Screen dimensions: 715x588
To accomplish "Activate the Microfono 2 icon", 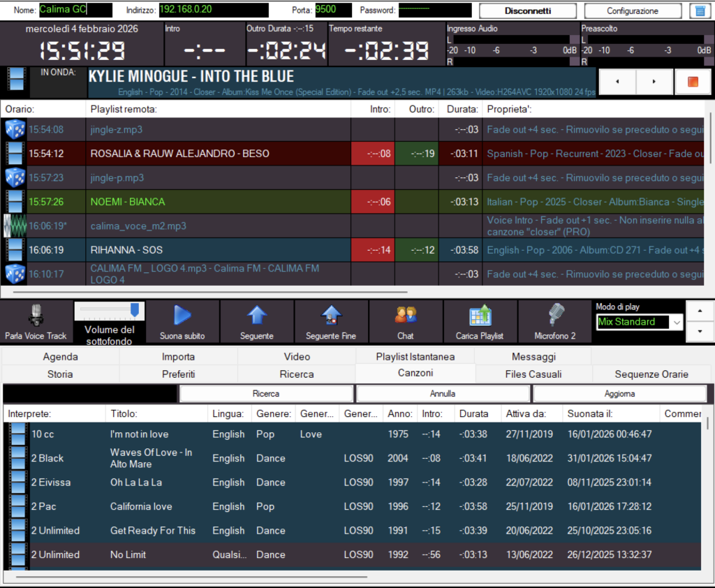I will tap(555, 315).
